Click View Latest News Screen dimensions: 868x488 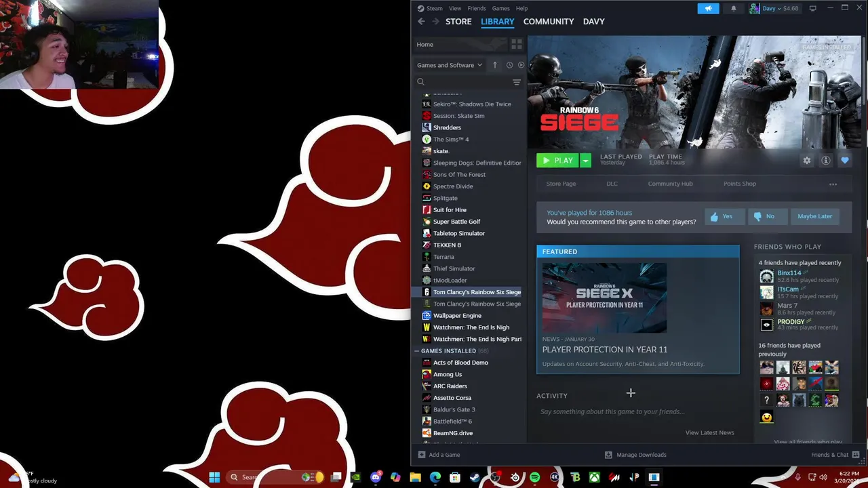click(709, 432)
